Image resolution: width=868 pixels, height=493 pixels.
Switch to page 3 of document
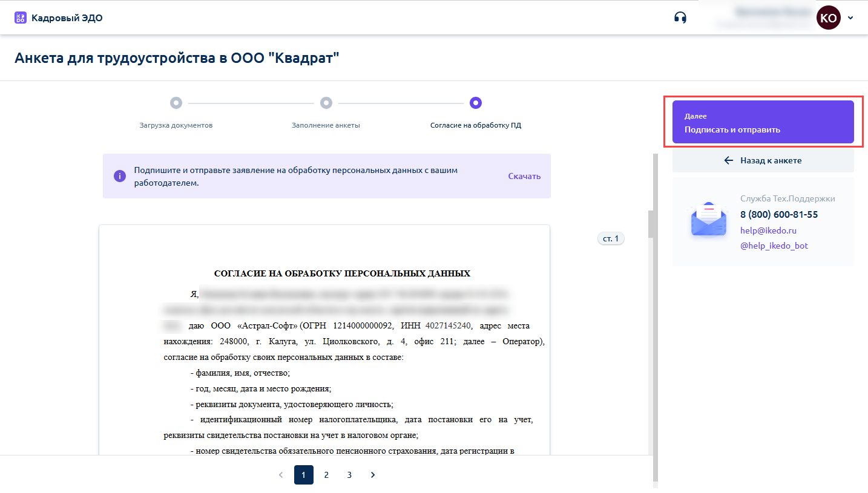(x=349, y=475)
